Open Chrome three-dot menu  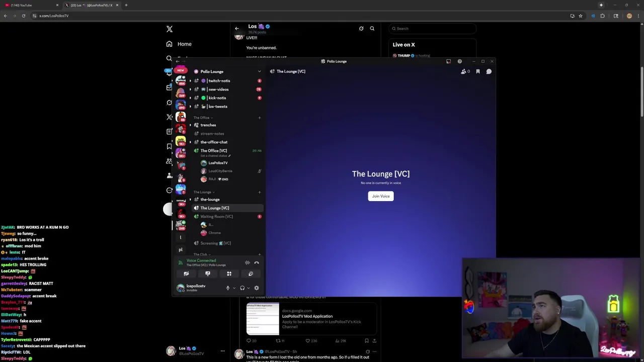pyautogui.click(x=638, y=16)
